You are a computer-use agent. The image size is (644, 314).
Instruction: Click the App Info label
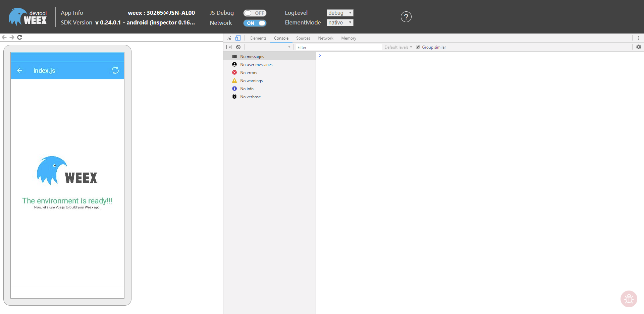tap(72, 13)
